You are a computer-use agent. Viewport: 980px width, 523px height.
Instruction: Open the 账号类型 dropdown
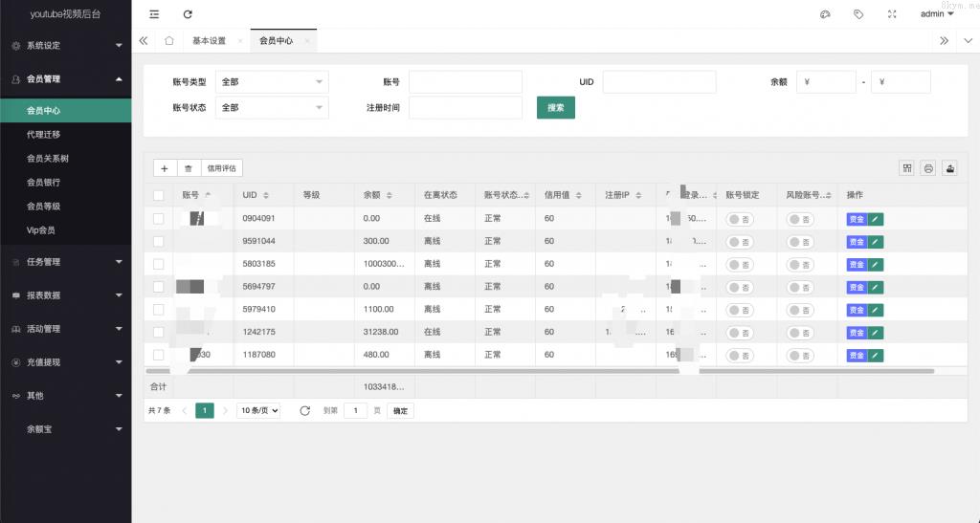[273, 82]
